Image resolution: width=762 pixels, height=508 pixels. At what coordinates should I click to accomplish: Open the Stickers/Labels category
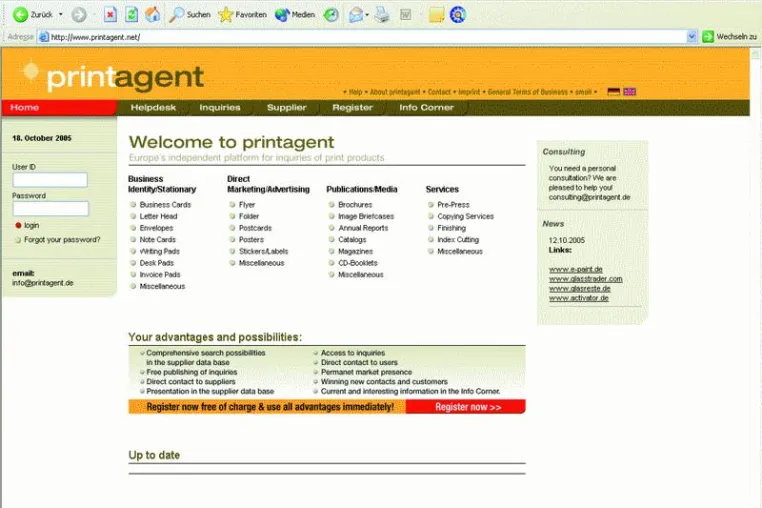[x=263, y=251]
